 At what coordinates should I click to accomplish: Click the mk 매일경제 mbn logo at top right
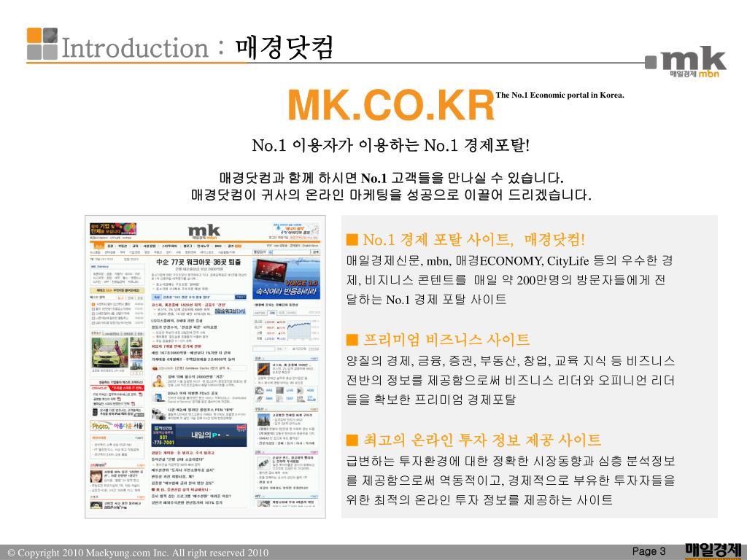[686, 62]
